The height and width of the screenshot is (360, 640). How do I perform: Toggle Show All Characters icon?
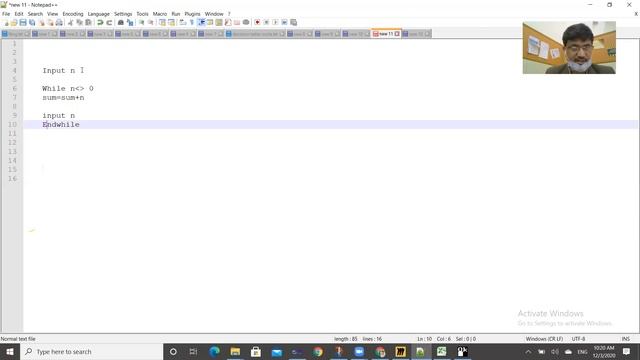point(191,22)
